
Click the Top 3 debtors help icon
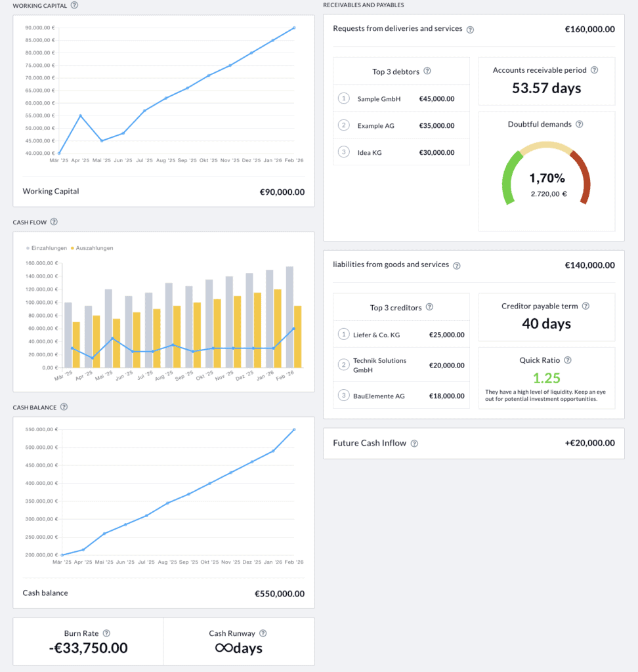tap(427, 71)
